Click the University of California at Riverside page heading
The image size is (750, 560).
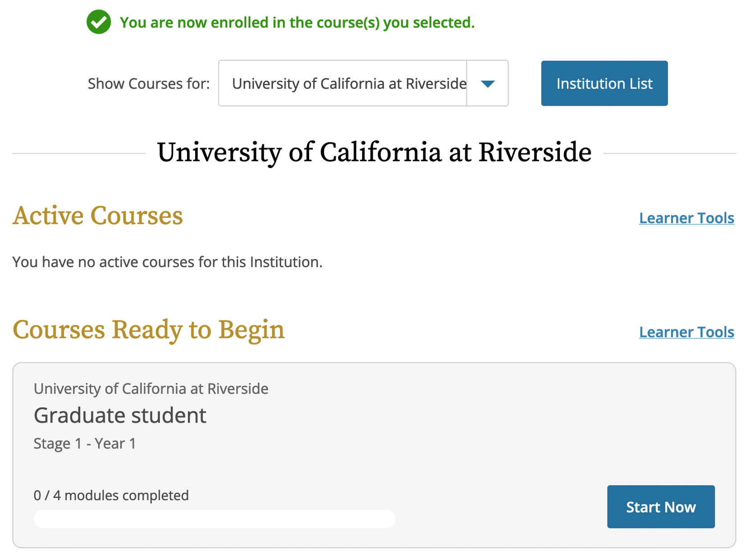point(374,152)
